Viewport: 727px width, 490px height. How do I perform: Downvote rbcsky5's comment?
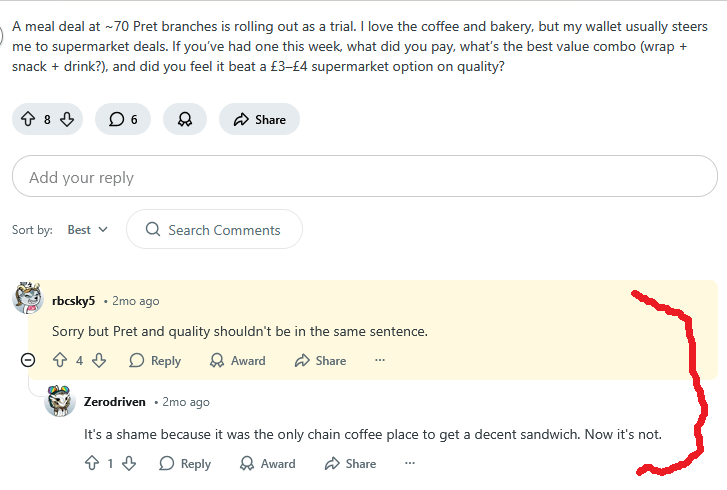(x=99, y=361)
